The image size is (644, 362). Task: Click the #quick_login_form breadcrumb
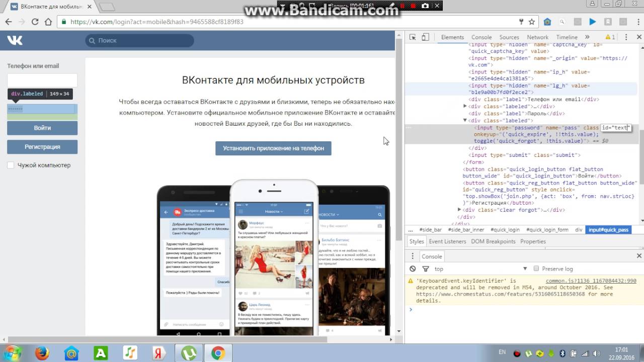click(547, 230)
